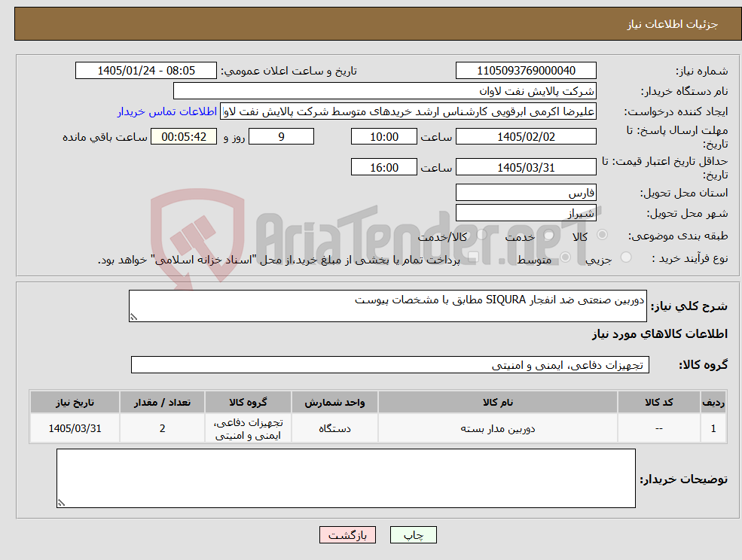Click the buyer notes text area
Image resolution: width=742 pixels, height=560 pixels.
(346, 478)
